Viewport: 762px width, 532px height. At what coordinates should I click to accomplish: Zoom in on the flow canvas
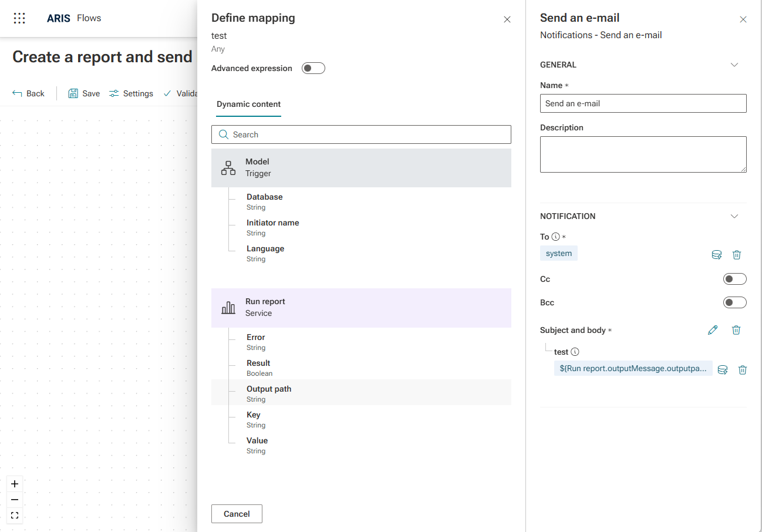pyautogui.click(x=15, y=484)
